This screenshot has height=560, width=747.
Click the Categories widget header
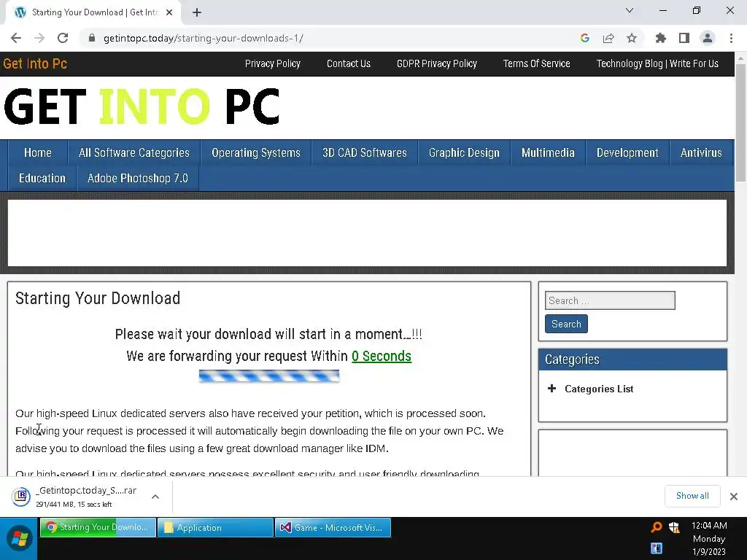coord(632,359)
